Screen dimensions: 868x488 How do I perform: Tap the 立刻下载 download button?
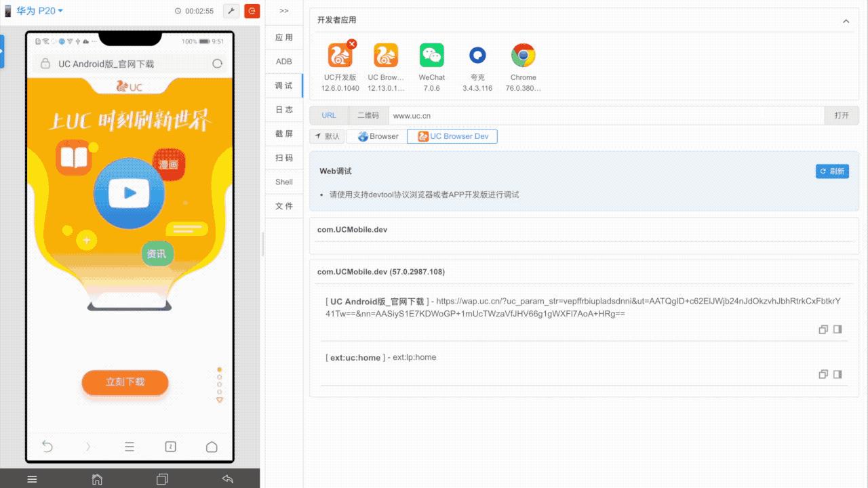coord(125,382)
